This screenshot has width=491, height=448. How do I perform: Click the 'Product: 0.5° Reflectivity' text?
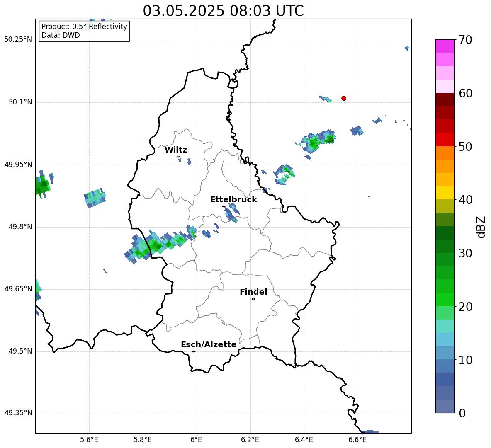click(x=84, y=27)
